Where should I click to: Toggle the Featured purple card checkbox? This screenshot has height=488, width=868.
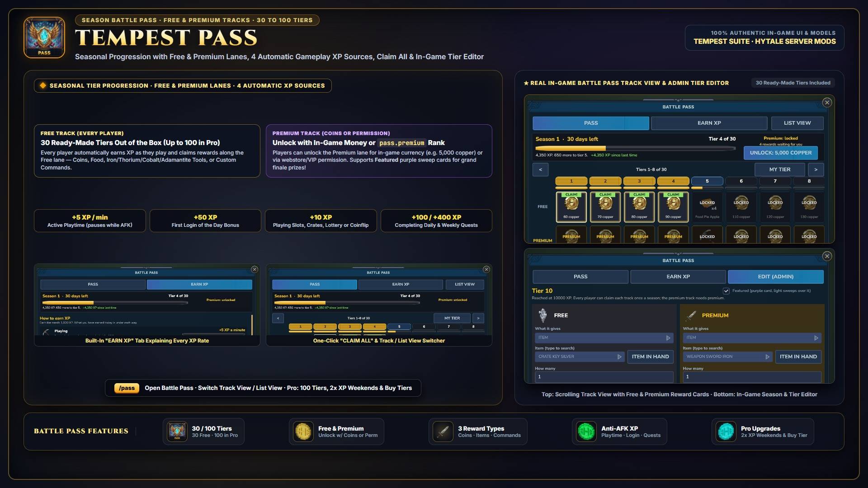point(726,291)
